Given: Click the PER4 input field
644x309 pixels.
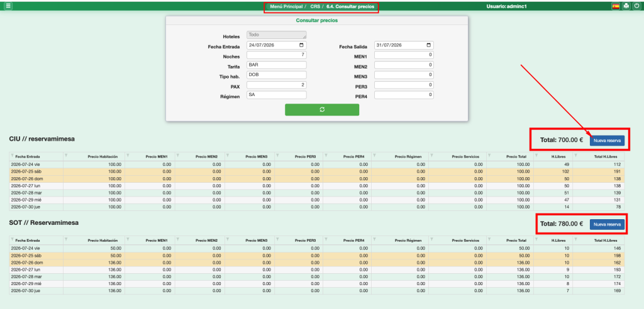Looking at the screenshot, I should pyautogui.click(x=404, y=95).
